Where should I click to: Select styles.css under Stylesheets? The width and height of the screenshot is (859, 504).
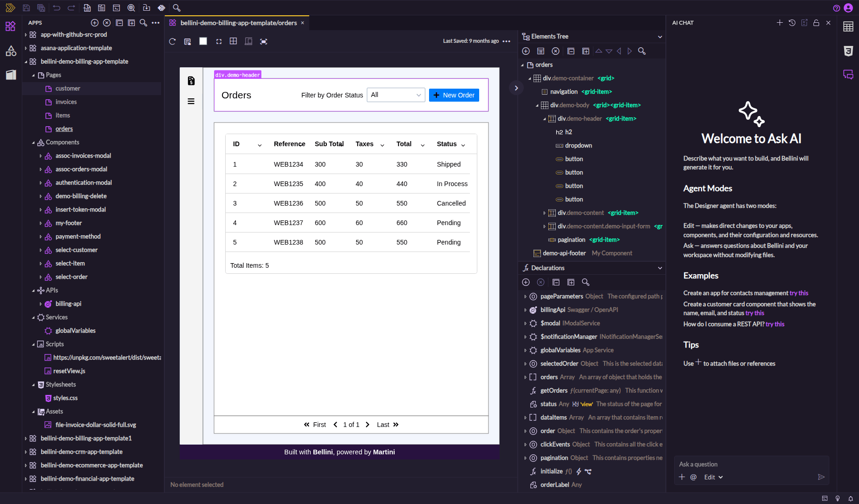[x=65, y=398]
